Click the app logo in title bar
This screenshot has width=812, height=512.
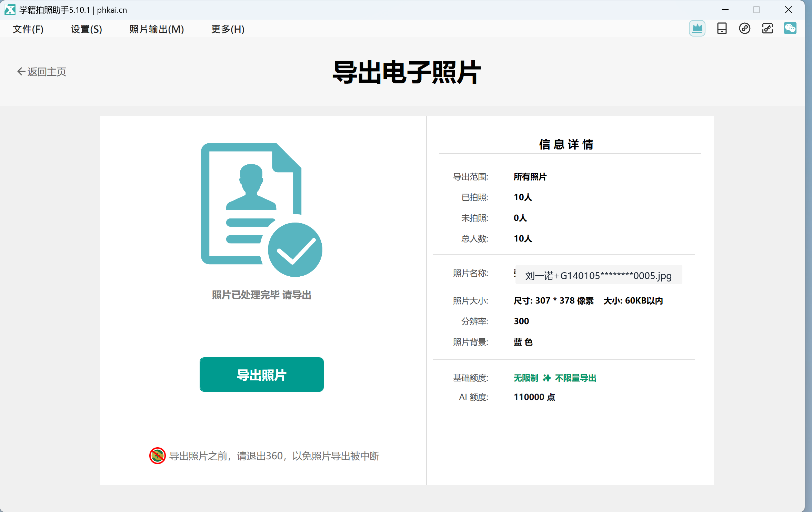(10, 10)
